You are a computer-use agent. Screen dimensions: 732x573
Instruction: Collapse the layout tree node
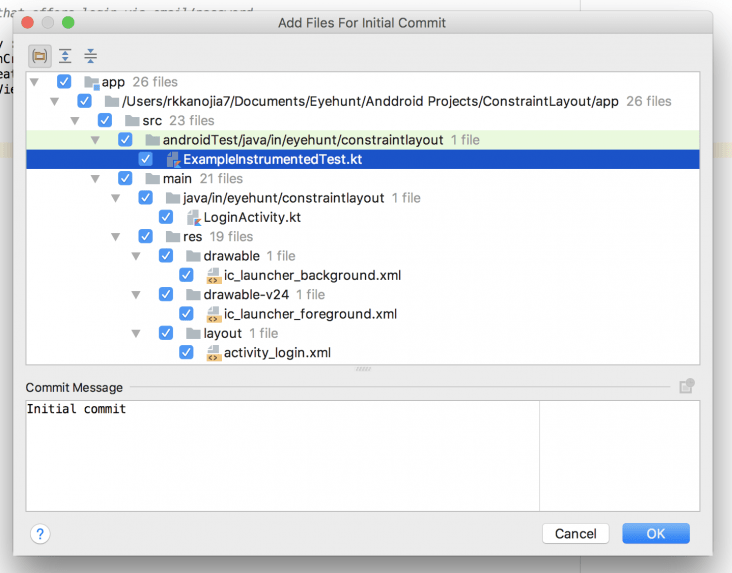pos(136,334)
